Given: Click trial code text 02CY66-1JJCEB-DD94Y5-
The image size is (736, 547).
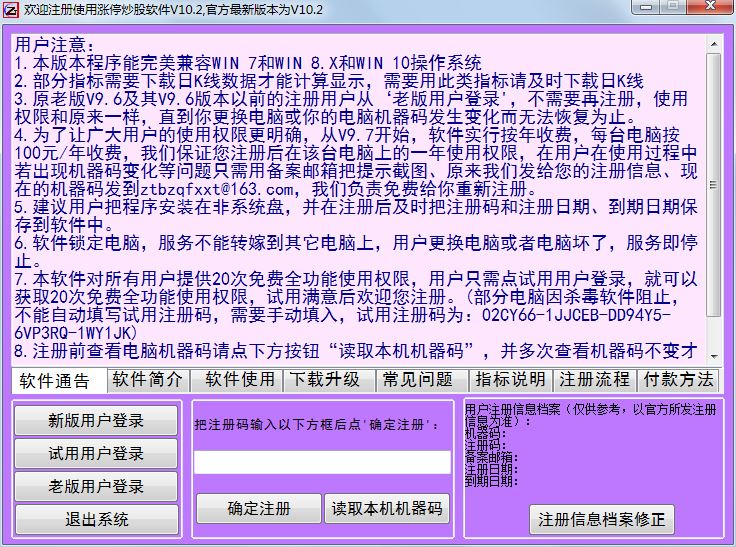Looking at the screenshot, I should coord(576,315).
